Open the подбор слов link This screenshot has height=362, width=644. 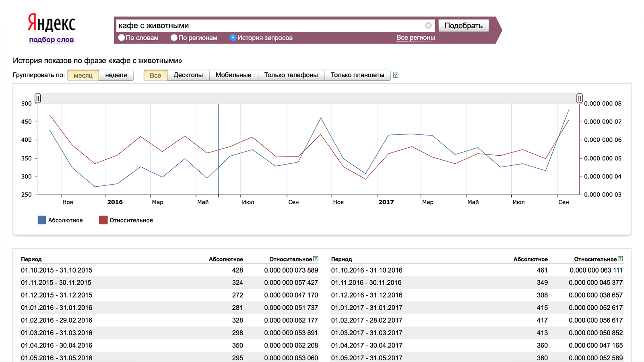pyautogui.click(x=52, y=39)
